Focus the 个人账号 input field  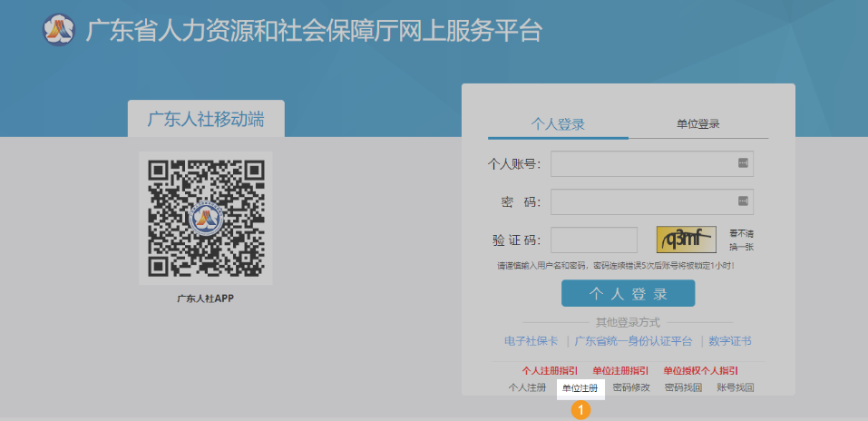pyautogui.click(x=642, y=164)
